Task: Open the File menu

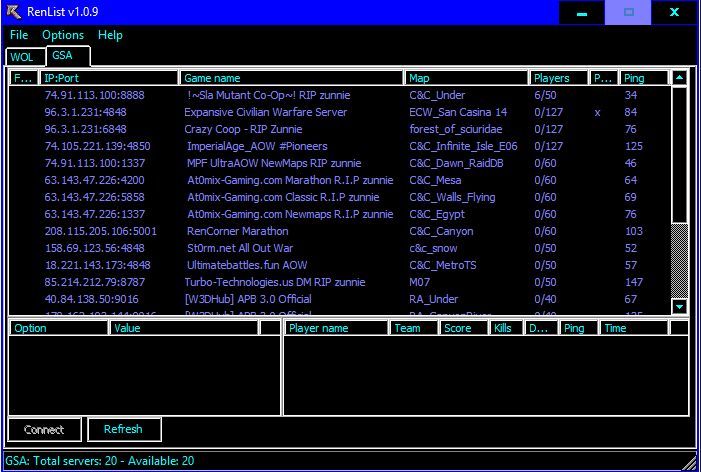Action: click(x=19, y=35)
